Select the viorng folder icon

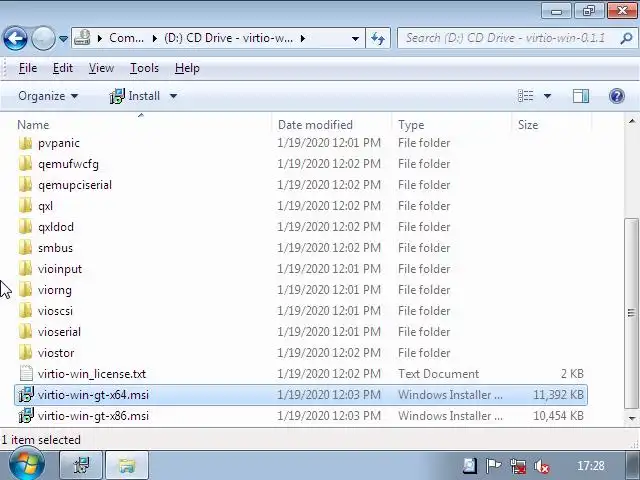(x=25, y=290)
